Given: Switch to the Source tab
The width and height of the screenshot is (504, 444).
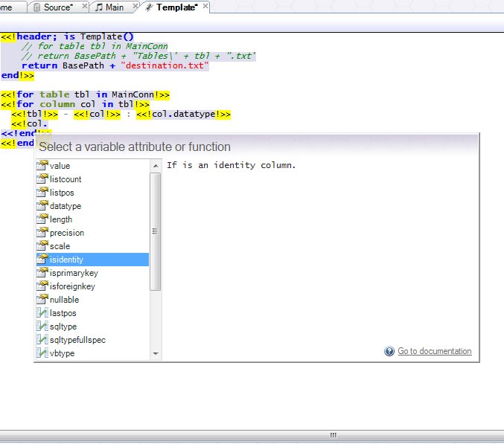Looking at the screenshot, I should [58, 7].
